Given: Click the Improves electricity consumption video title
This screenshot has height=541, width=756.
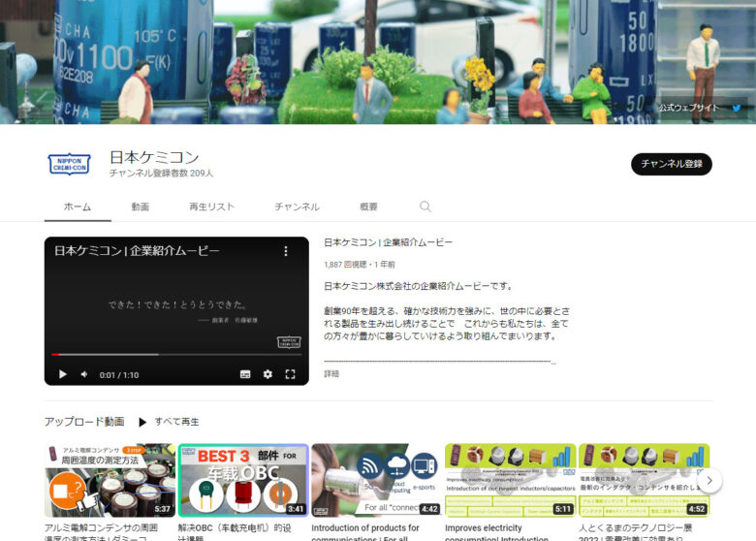Looking at the screenshot, I should coord(496,532).
